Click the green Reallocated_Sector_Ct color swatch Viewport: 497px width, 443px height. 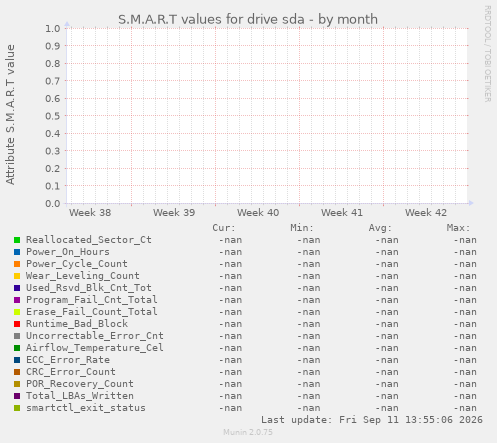coord(17,240)
